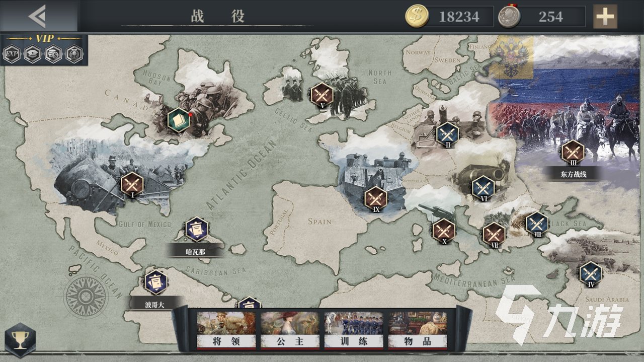644x362 pixels.
Task: Select campaign IV marker near Saudi Arabia
Action: [590, 273]
